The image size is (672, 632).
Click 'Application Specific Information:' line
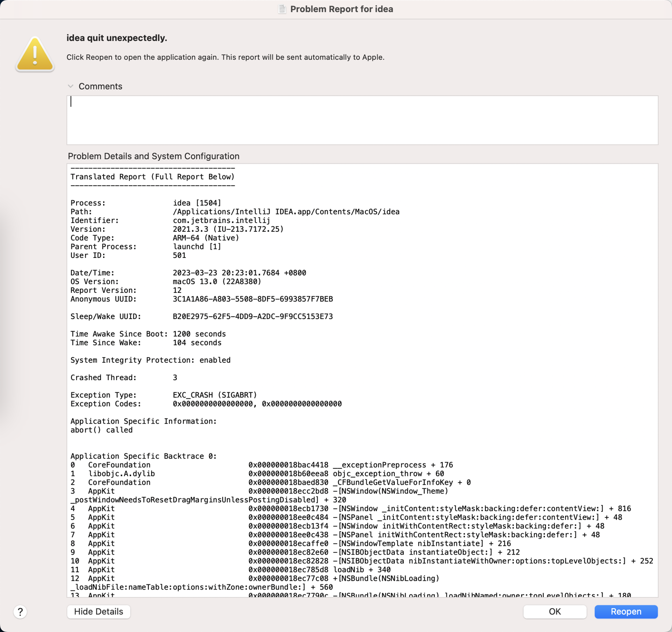pos(144,421)
